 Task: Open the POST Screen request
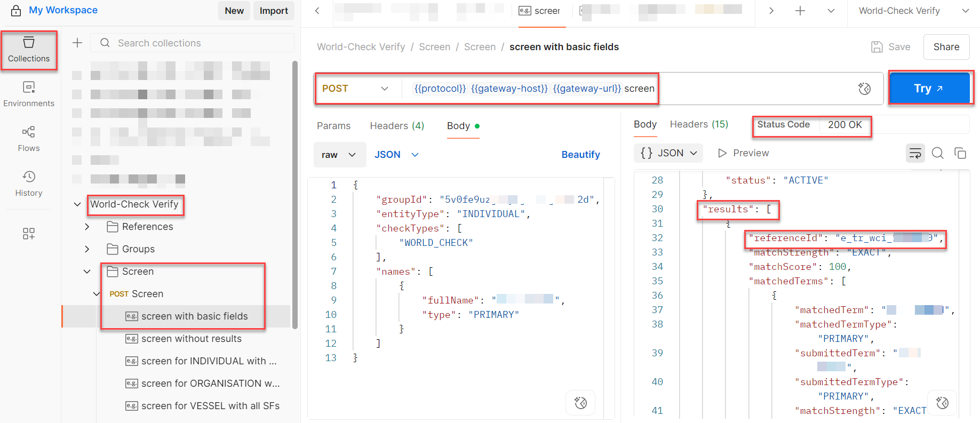coord(136,294)
